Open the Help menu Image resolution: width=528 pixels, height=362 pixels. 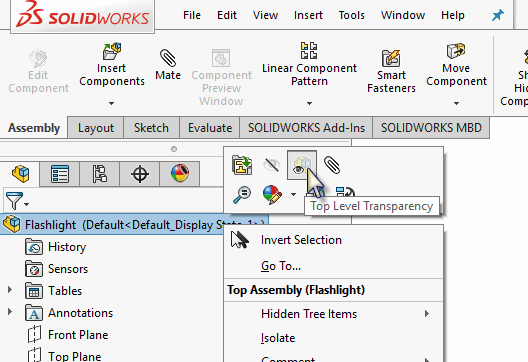453,15
